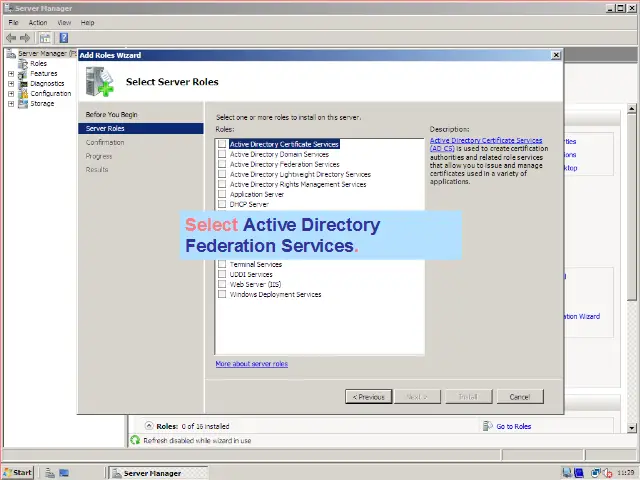Go to Before You Begin wizard step
Screen dimensions: 640x480
point(111,114)
